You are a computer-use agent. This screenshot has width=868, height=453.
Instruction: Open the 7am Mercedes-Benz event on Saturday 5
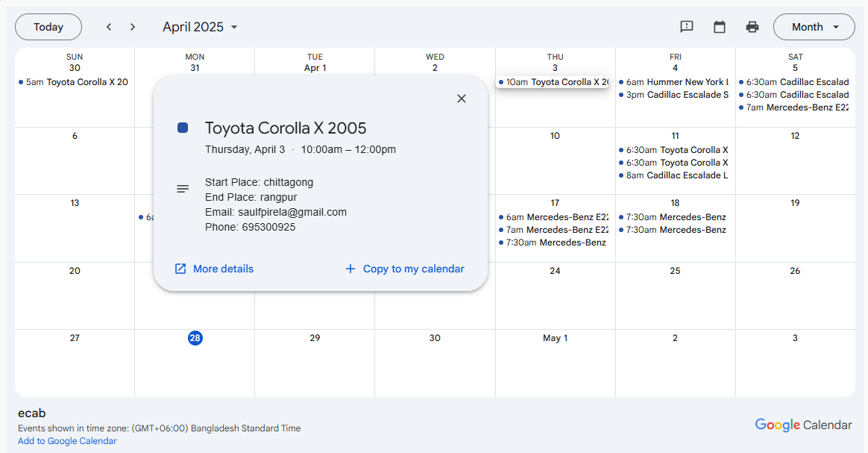tap(794, 107)
